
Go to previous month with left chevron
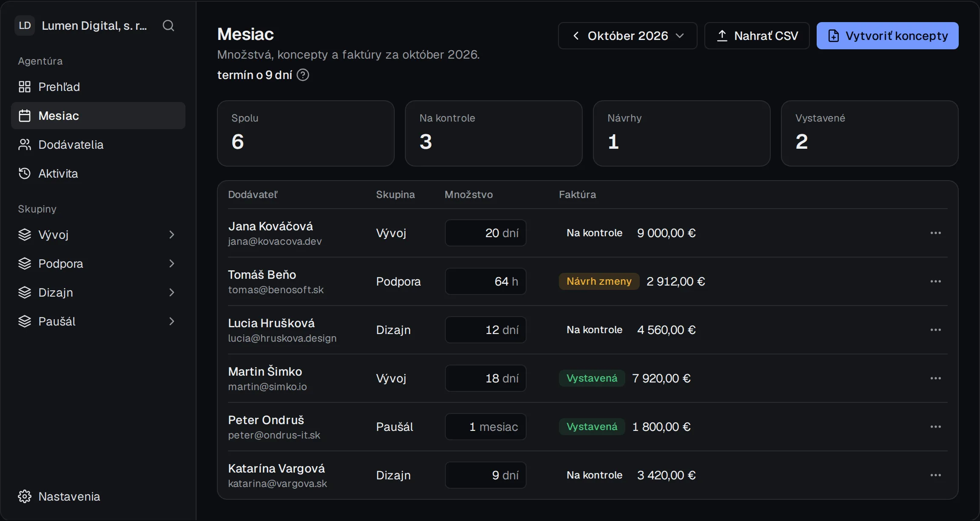tap(576, 36)
